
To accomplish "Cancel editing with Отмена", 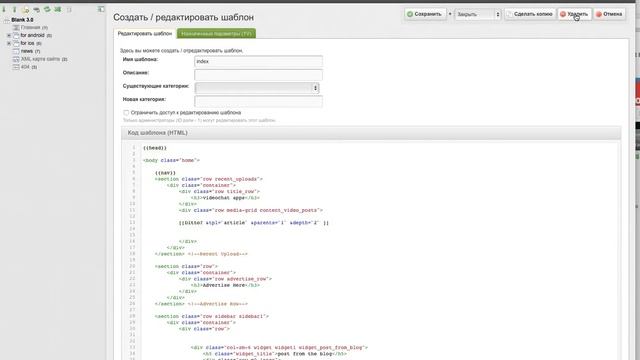I will tap(609, 14).
